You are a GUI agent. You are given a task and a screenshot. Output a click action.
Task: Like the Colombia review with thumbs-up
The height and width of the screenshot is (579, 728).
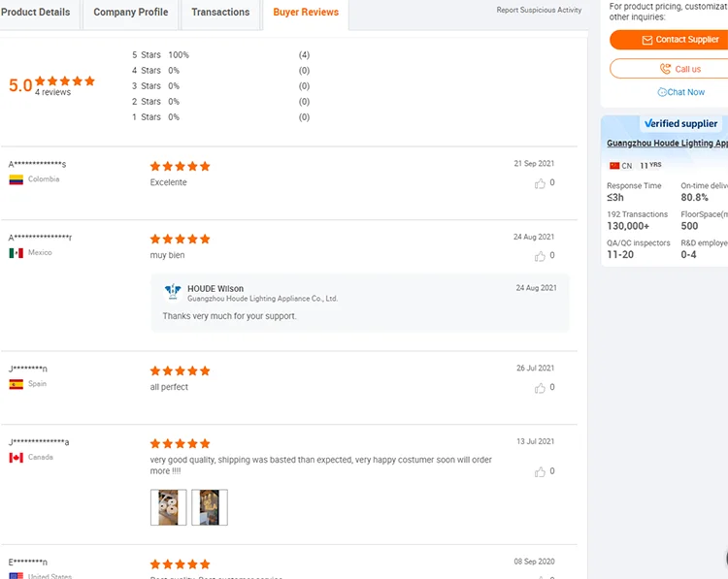point(540,183)
